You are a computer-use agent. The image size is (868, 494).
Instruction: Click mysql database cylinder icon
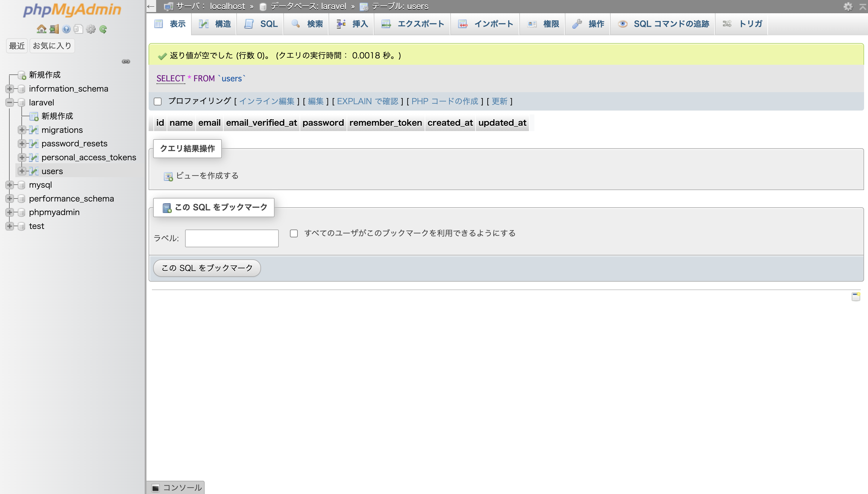pyautogui.click(x=21, y=185)
